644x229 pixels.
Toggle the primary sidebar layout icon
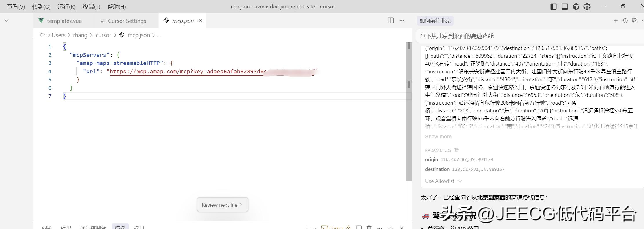(553, 7)
